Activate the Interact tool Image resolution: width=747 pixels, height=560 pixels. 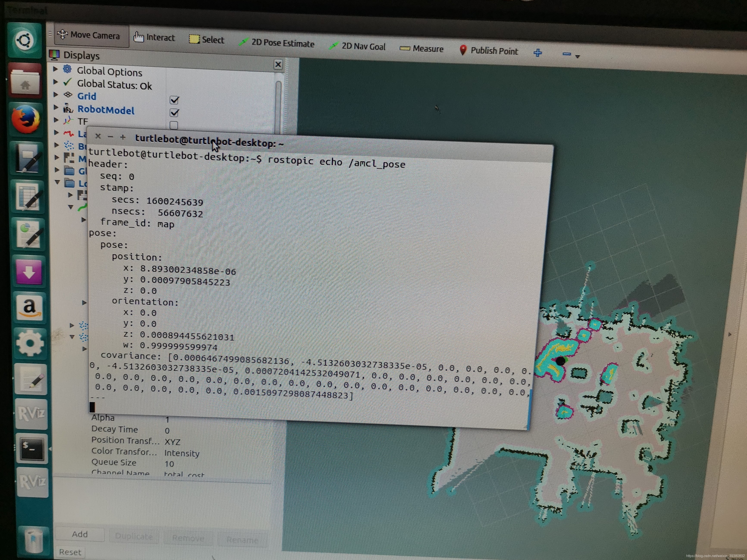(154, 37)
